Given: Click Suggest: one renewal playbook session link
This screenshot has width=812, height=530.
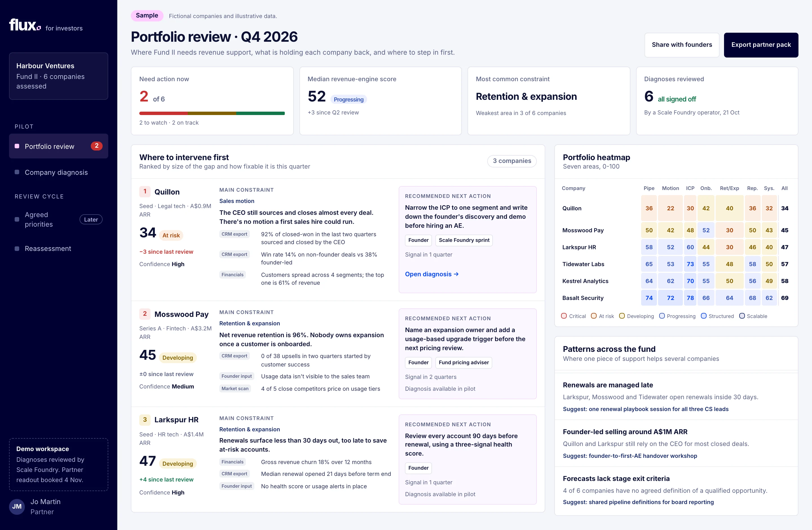Looking at the screenshot, I should pos(645,409).
